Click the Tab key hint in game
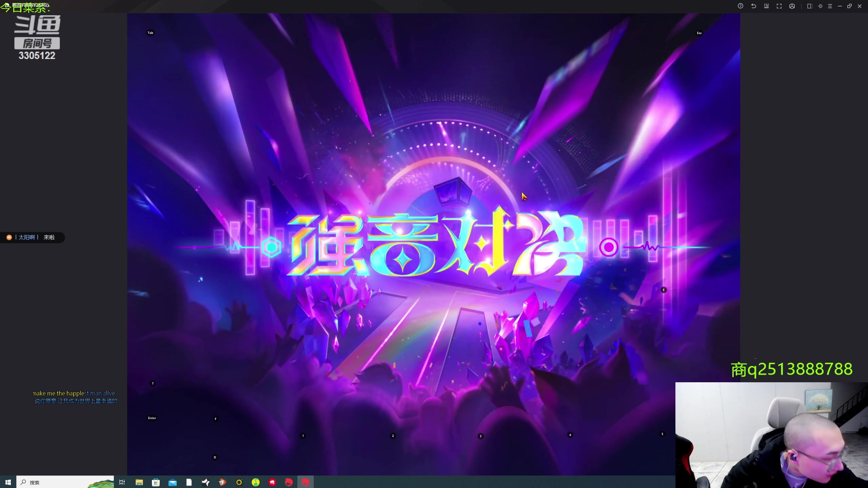The image size is (868, 488). click(x=150, y=33)
